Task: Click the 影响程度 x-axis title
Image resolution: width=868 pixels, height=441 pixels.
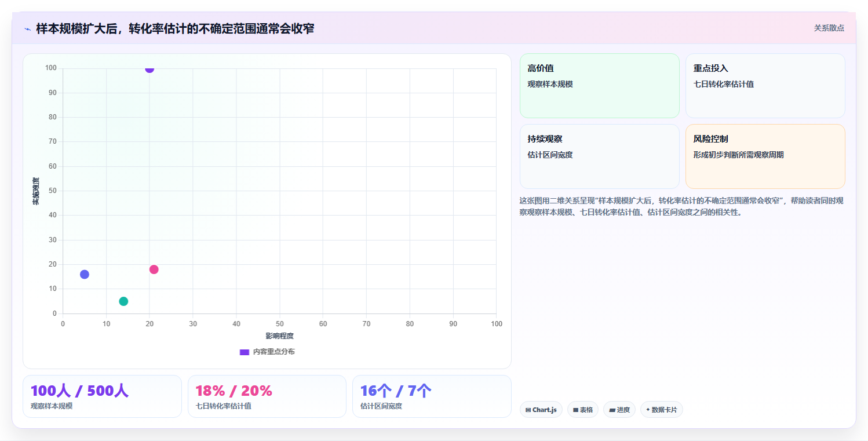Action: click(x=279, y=336)
